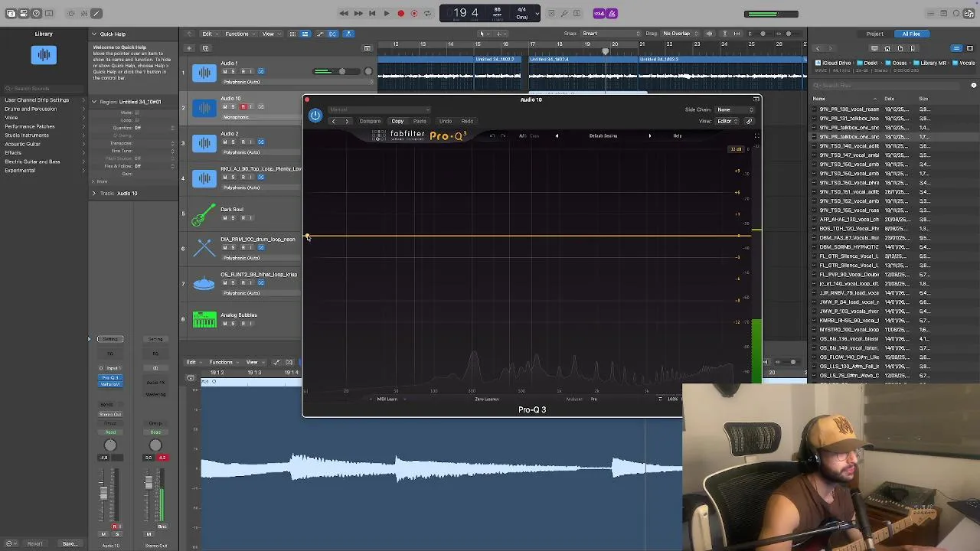This screenshot has width=980, height=551.
Task: Start playback with the Play button
Action: click(x=386, y=13)
